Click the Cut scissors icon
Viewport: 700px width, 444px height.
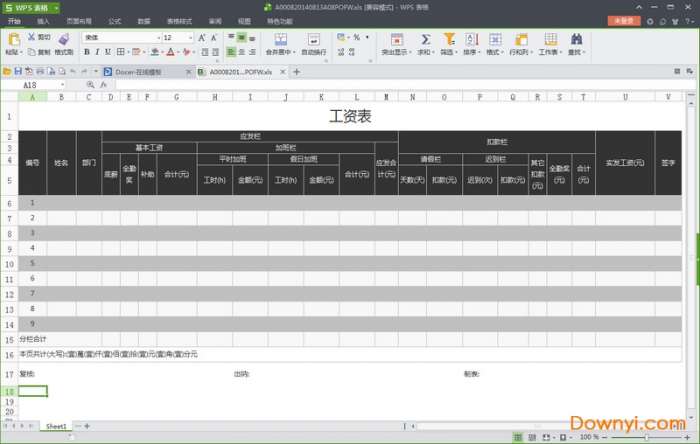32,37
